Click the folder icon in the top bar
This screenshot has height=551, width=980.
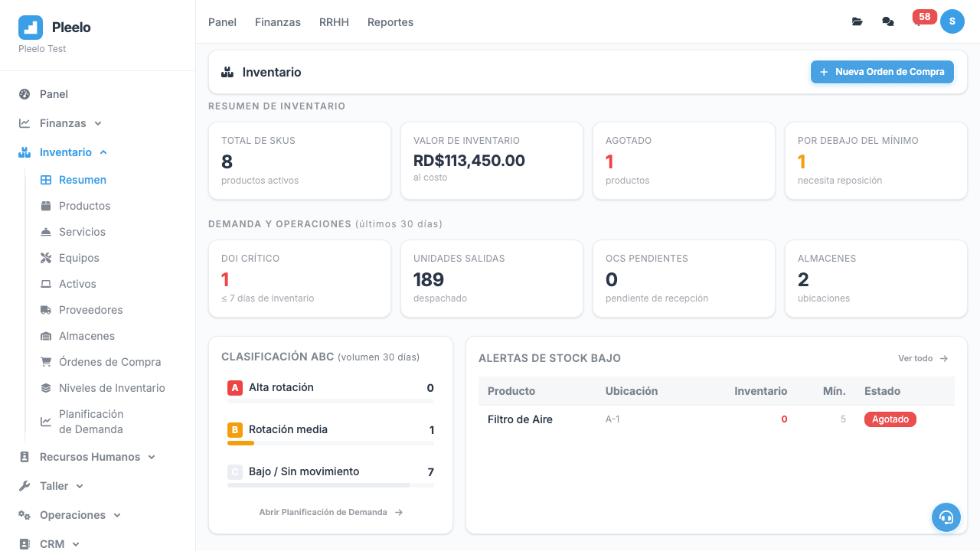[x=857, y=21]
